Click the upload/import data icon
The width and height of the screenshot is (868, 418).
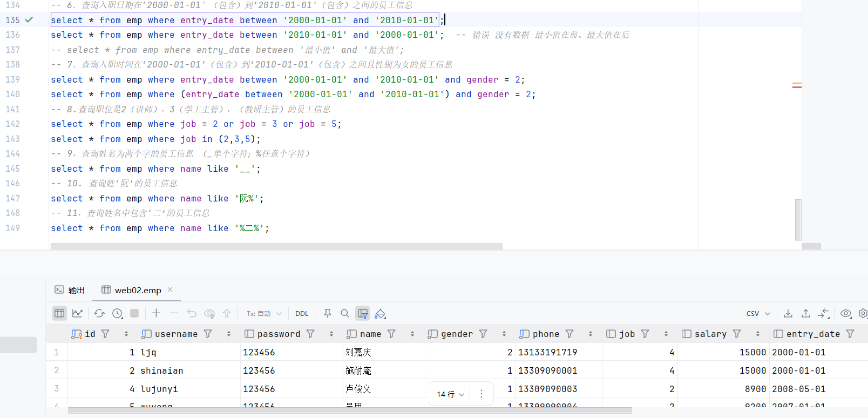(806, 313)
